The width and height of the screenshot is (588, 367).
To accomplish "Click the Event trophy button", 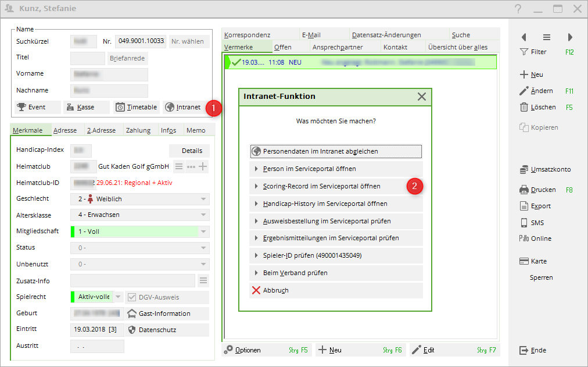I will [x=37, y=107].
